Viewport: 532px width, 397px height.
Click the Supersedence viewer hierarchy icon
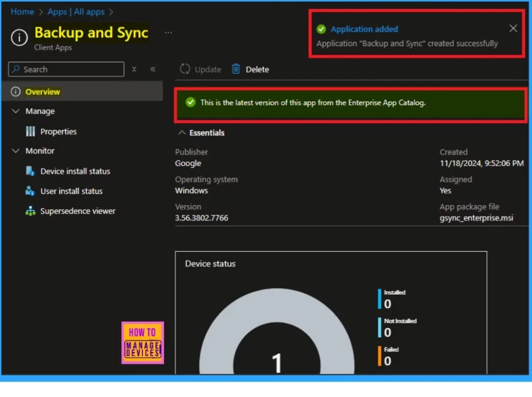click(31, 211)
